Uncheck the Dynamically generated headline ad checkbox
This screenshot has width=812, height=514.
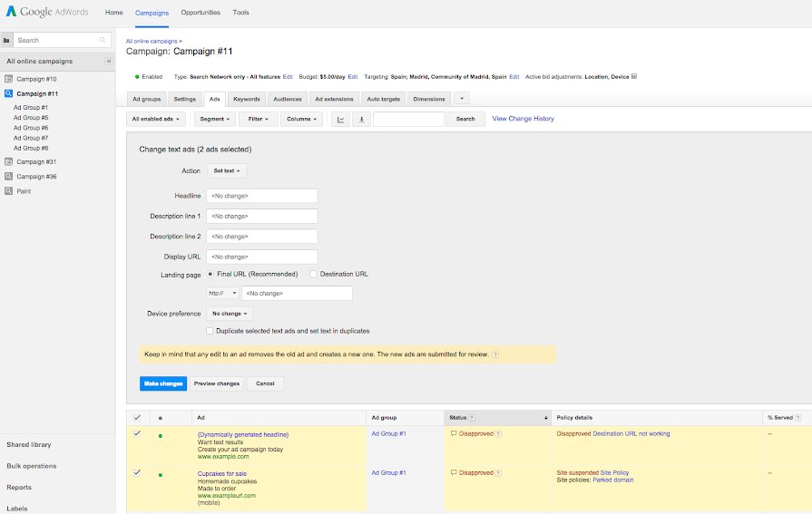(x=137, y=433)
